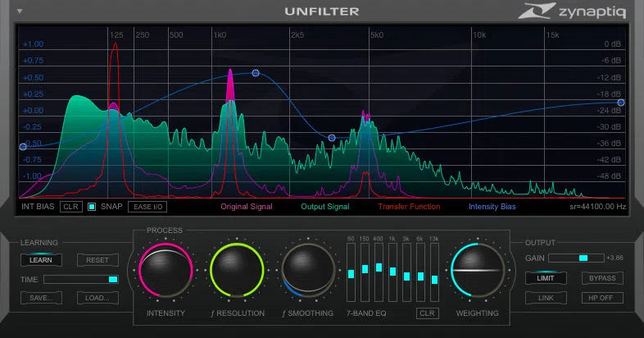
Task: Click the RESET learning button
Action: (x=98, y=260)
